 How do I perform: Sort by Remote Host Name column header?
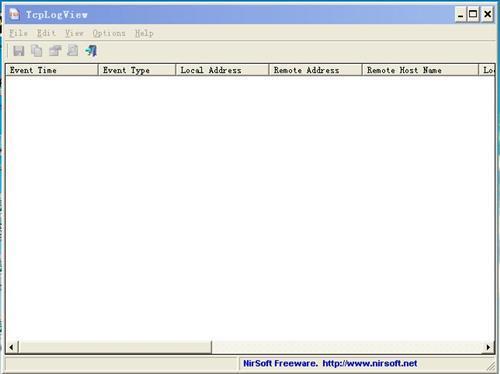[420, 70]
